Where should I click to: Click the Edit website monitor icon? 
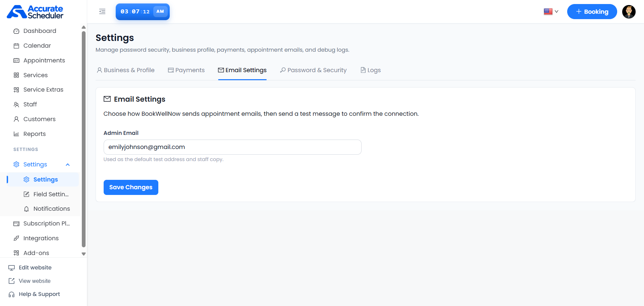[x=12, y=268]
